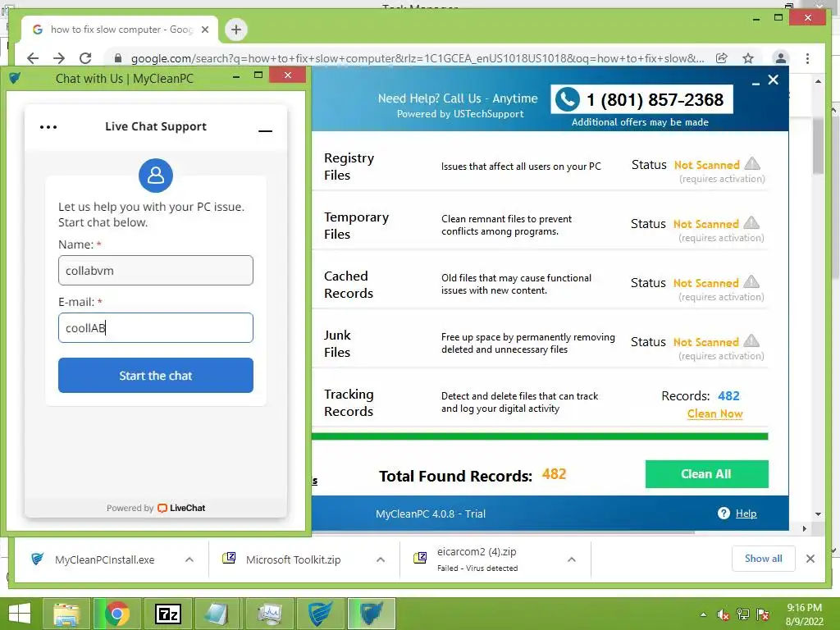Open the Chrome three-dot menu
The height and width of the screenshot is (630, 840).
point(807,58)
